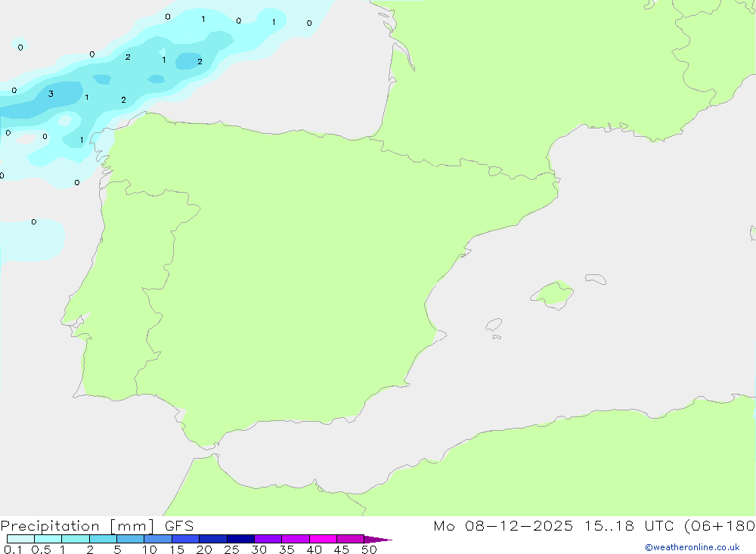Click the '40' legend scale label
Image resolution: width=756 pixels, height=554 pixels.
[x=314, y=549]
